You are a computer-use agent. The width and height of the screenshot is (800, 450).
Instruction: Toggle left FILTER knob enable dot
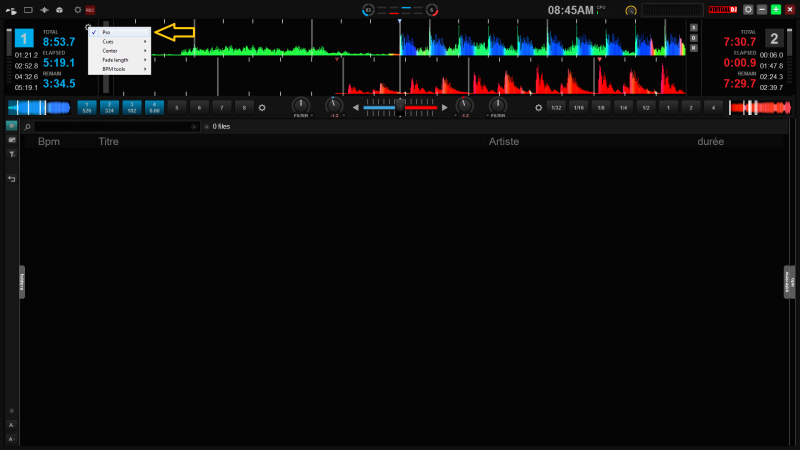pos(312,116)
